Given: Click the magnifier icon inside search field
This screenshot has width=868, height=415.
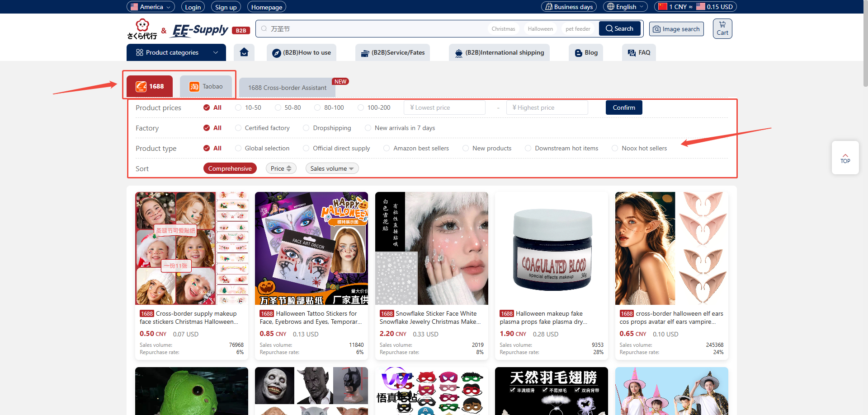Looking at the screenshot, I should [x=264, y=28].
